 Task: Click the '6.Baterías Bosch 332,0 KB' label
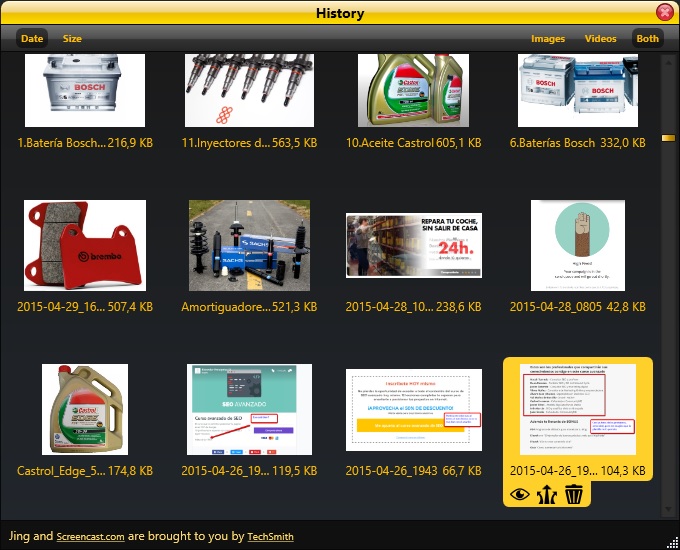pyautogui.click(x=578, y=143)
